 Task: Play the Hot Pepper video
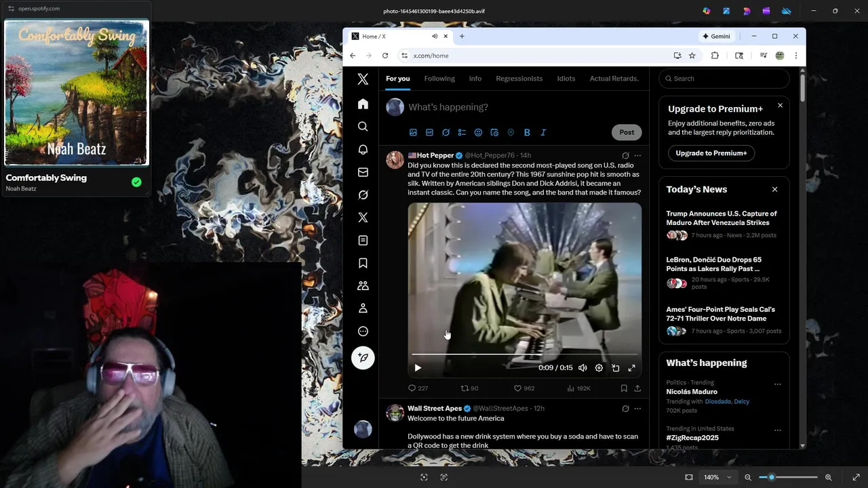(x=418, y=368)
